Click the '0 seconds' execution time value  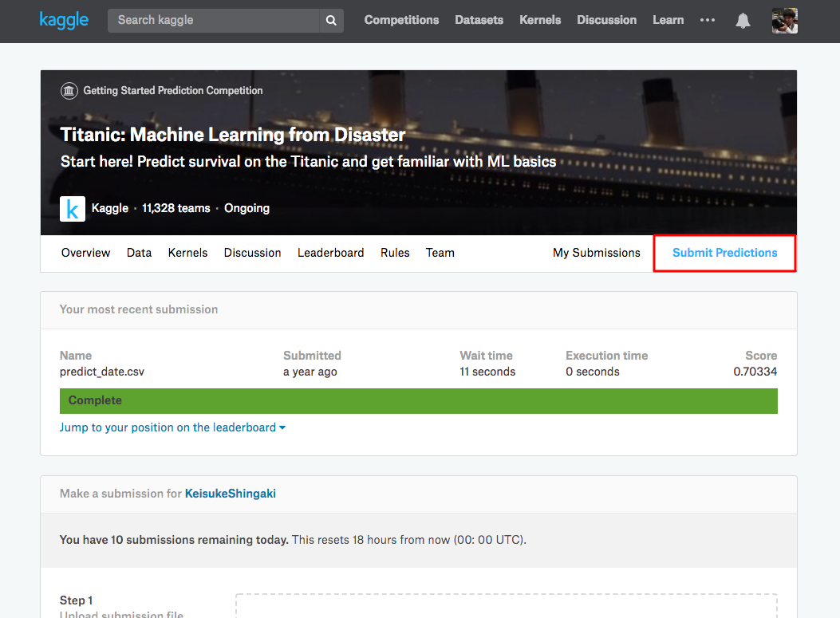[593, 372]
